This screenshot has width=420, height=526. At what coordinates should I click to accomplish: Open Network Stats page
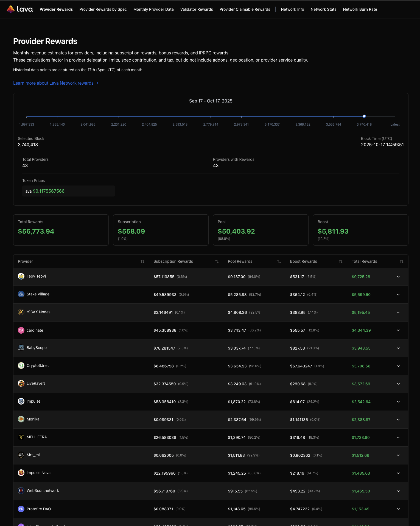[323, 9]
